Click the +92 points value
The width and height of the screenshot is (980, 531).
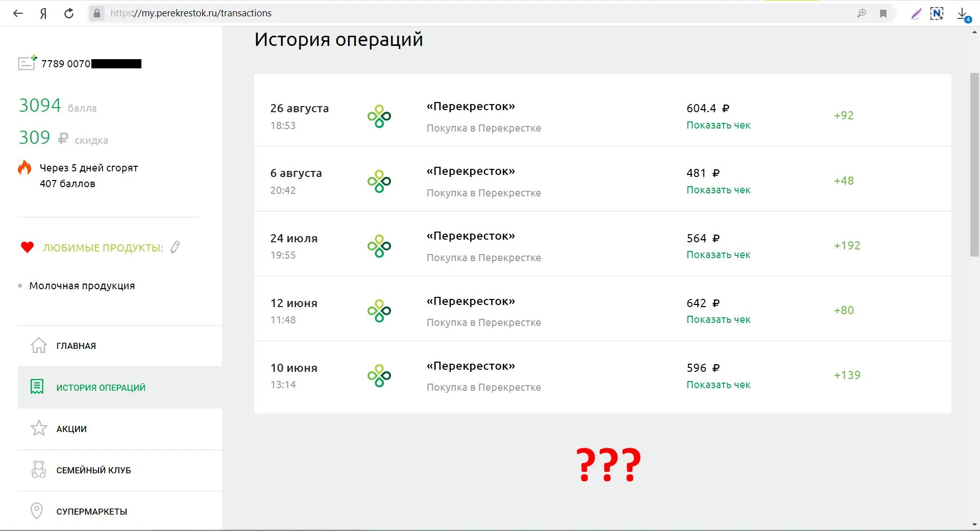pos(844,115)
